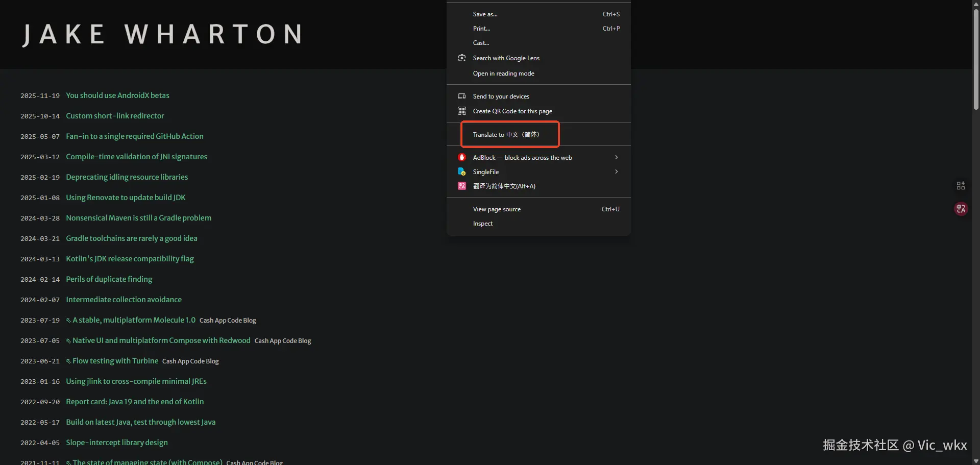Click the date 2023-07-19
980x465 pixels.
point(40,321)
